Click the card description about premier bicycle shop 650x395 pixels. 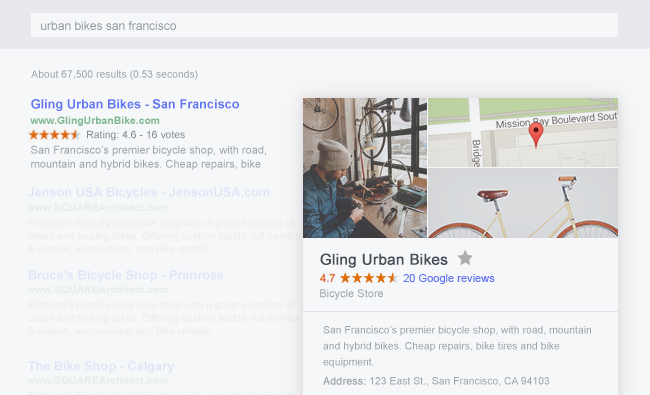click(457, 346)
